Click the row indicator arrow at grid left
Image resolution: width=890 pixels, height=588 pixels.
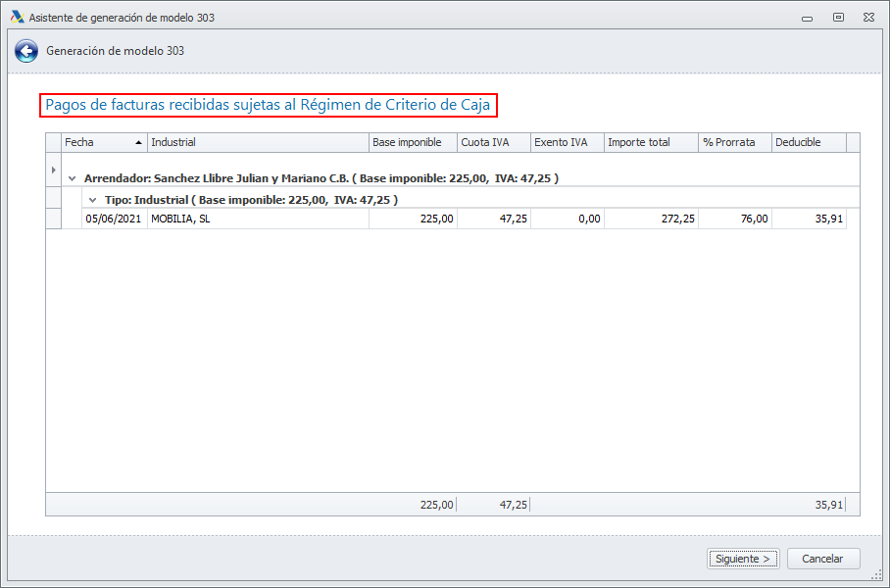(x=53, y=170)
